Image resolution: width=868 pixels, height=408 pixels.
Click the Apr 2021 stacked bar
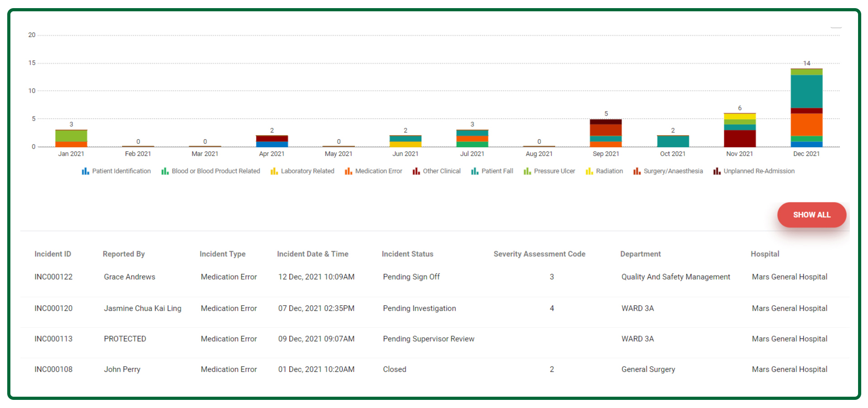pos(272,141)
